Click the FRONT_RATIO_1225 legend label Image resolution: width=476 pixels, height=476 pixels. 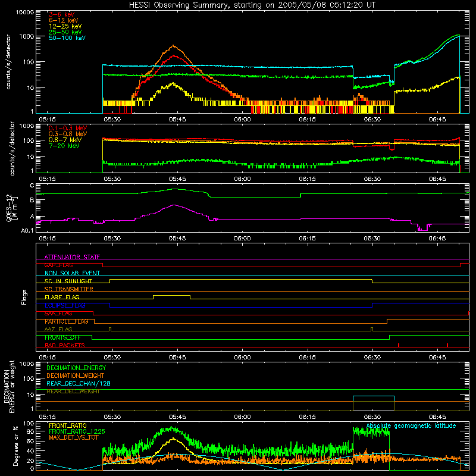[77, 431]
